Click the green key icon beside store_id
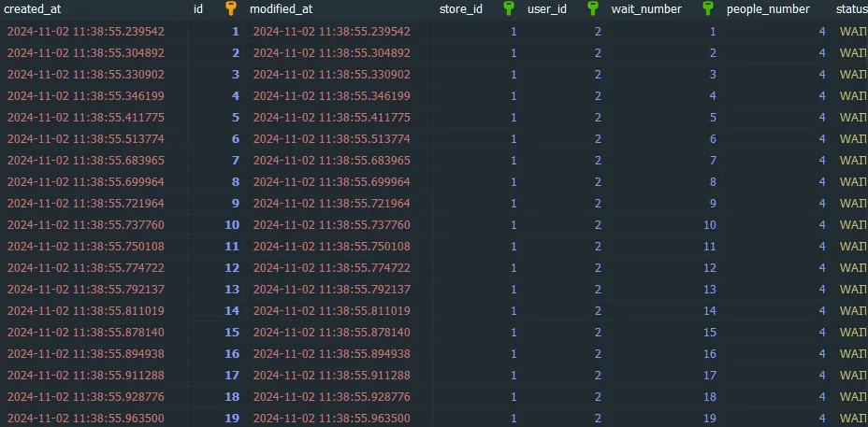Screen dimensions: 868x427 click(x=508, y=8)
